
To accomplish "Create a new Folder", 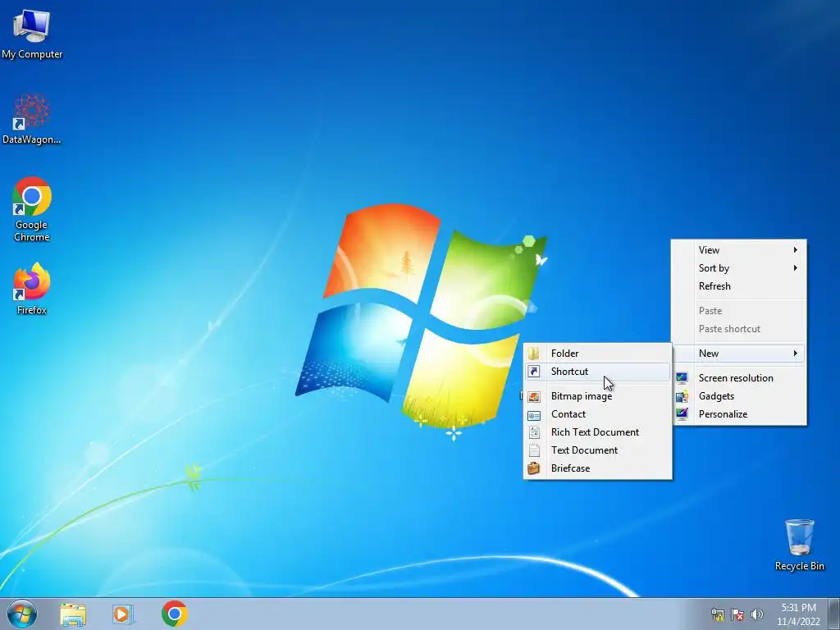I will [x=597, y=353].
